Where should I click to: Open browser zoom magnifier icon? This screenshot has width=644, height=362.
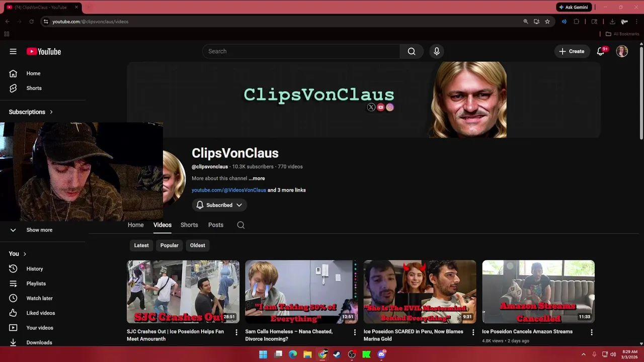pos(526,22)
